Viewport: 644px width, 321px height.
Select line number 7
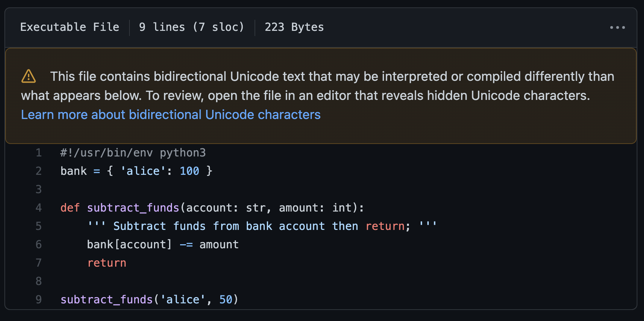point(39,263)
